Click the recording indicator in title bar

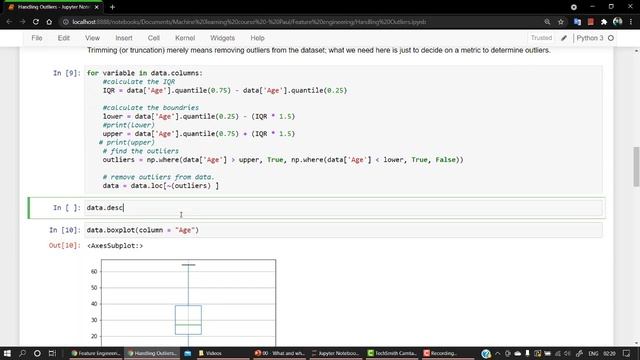573,7
